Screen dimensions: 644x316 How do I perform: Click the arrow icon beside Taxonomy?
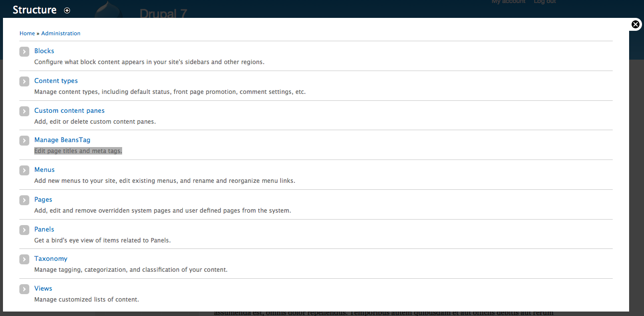click(x=24, y=259)
